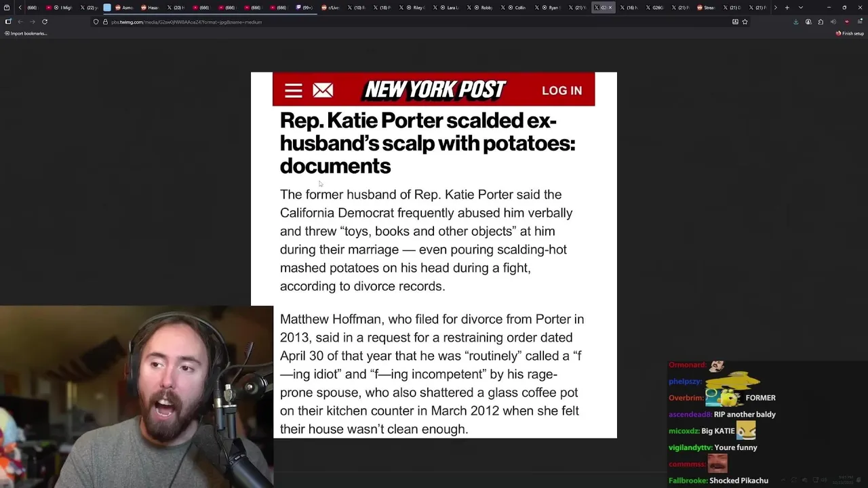Viewport: 868px width, 488px height.
Task: Switch to the 'I Migh' YouTube tab
Action: (59, 7)
